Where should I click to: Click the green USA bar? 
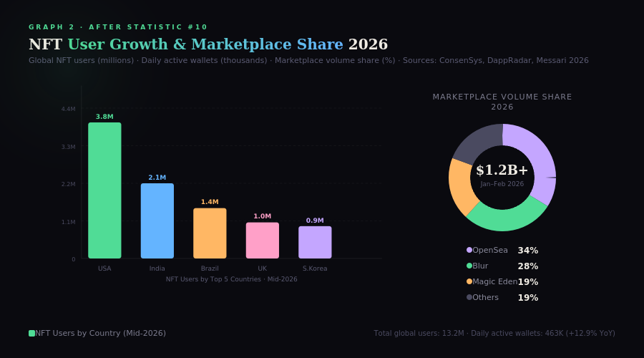[x=104, y=190]
